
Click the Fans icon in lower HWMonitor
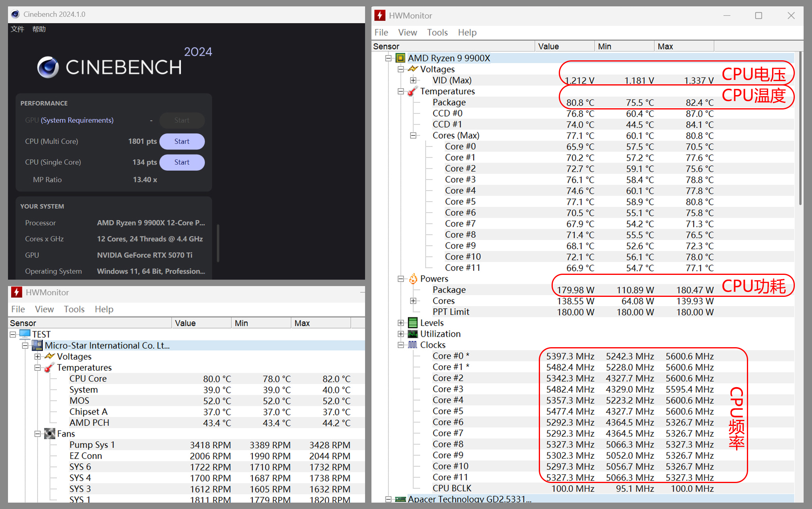click(50, 434)
